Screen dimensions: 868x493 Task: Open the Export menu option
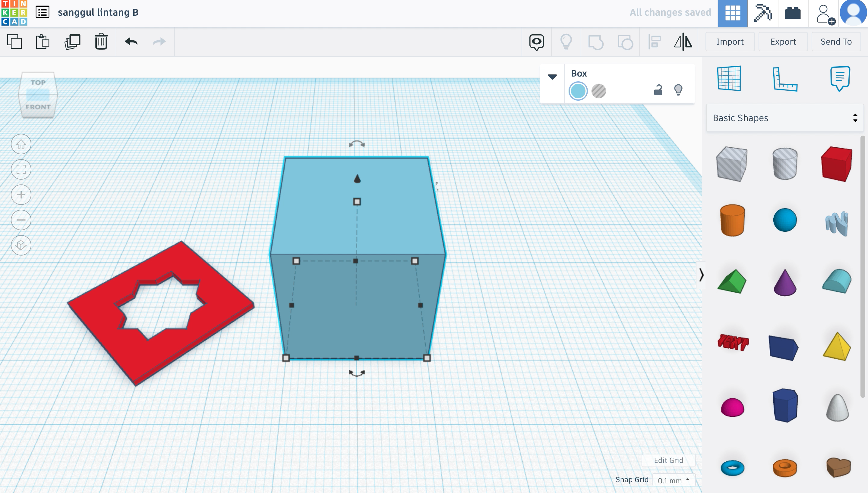pyautogui.click(x=783, y=41)
